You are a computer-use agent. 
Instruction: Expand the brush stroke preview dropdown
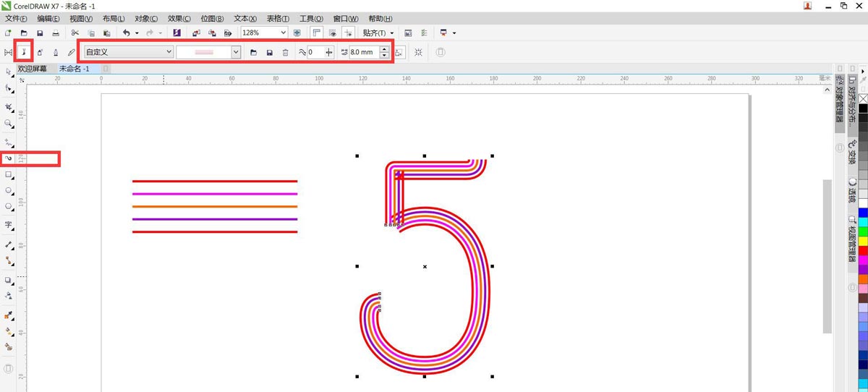click(x=236, y=52)
